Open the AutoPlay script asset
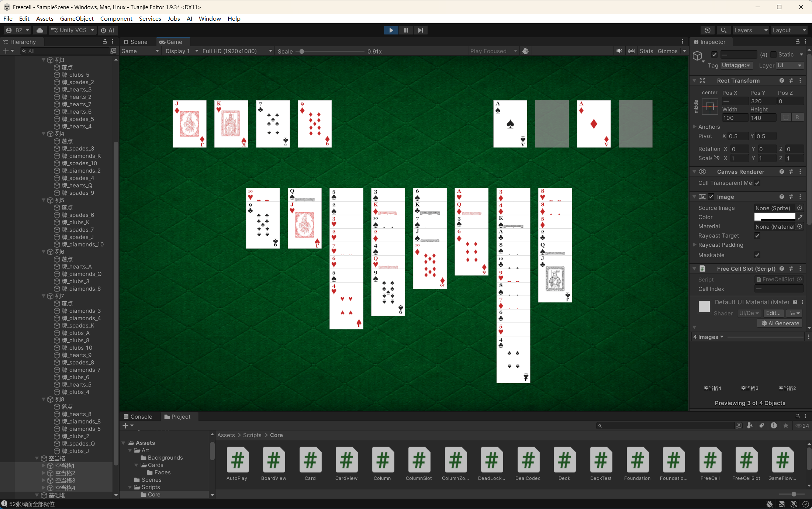 pos(237,463)
